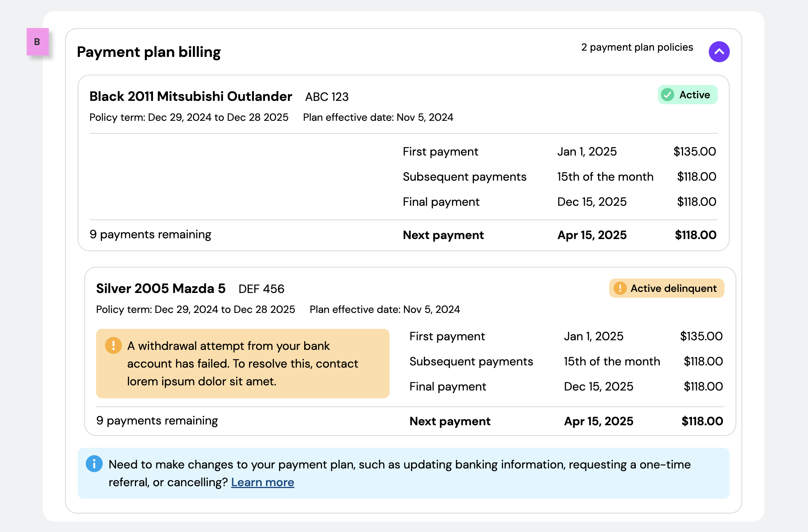Click the Mazda Next payment label
808x532 pixels.
(x=450, y=422)
